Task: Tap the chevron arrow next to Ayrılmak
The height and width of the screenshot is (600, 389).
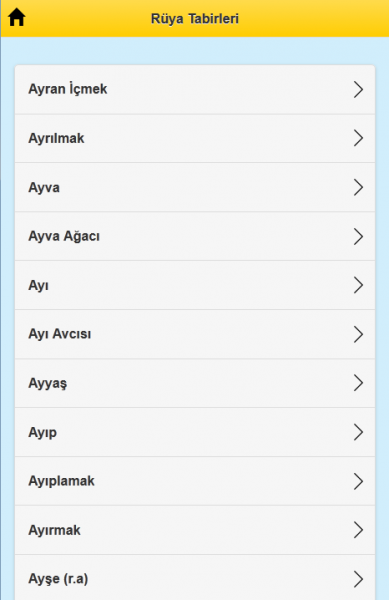Action: tap(358, 138)
